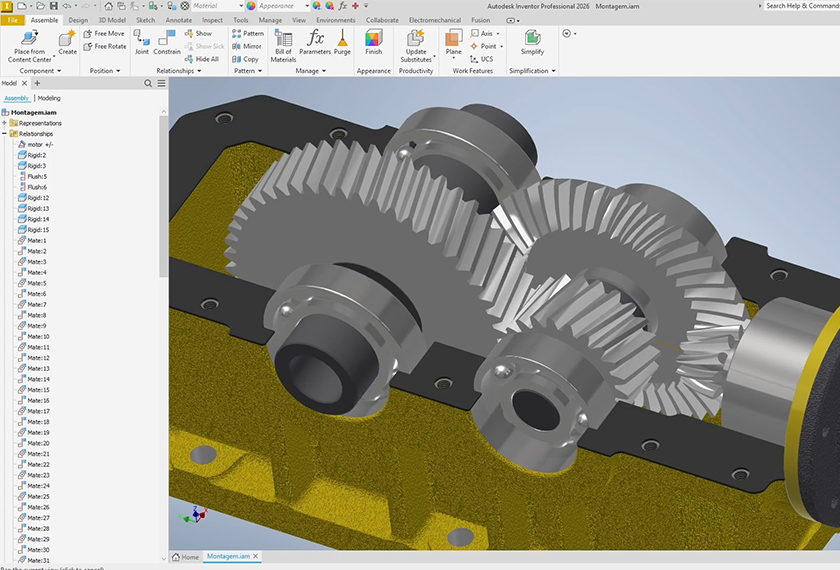The height and width of the screenshot is (570, 840).
Task: Switch browser to Modeling view
Action: tap(49, 98)
